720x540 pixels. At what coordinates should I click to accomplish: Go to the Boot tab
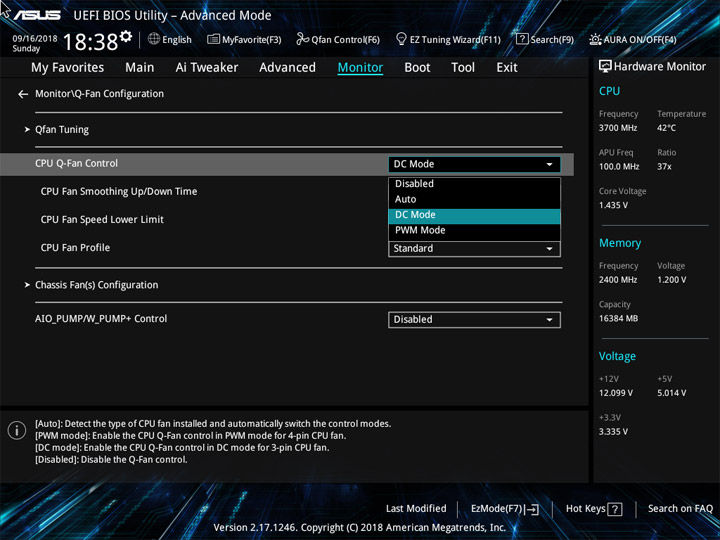point(417,68)
